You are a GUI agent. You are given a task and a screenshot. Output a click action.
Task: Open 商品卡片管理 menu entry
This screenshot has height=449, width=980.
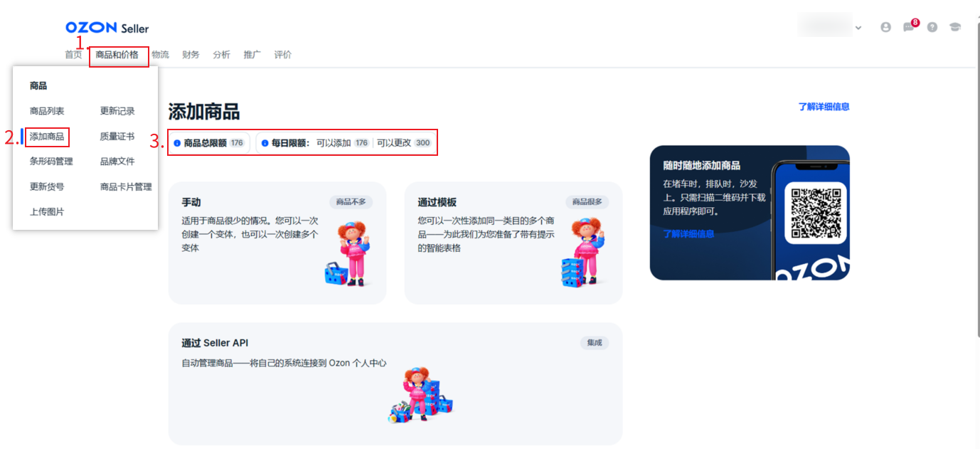click(126, 187)
